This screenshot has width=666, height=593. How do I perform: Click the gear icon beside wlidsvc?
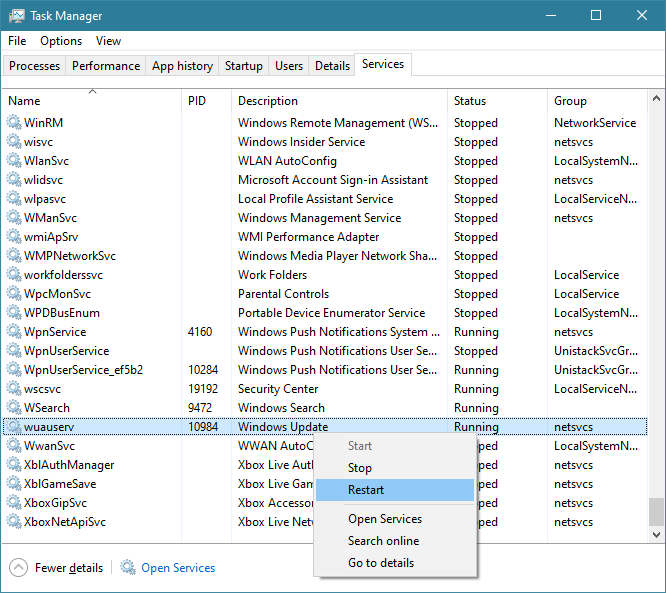pyautogui.click(x=14, y=180)
